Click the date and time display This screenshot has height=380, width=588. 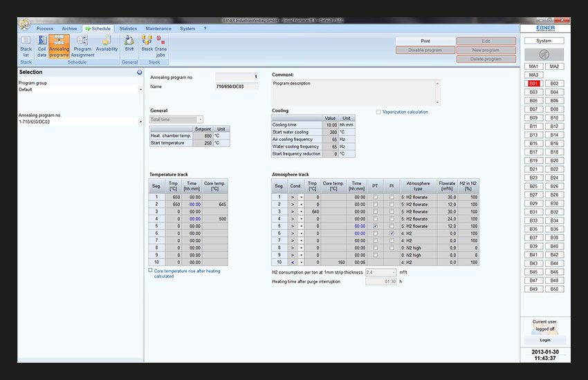click(545, 355)
